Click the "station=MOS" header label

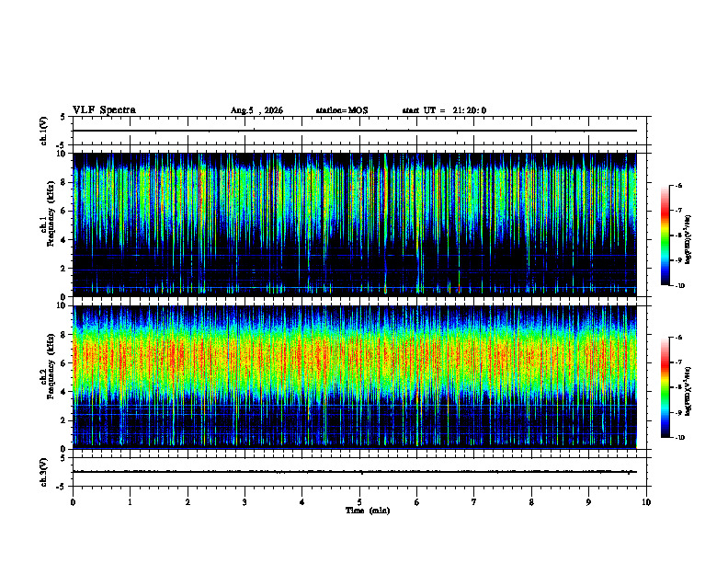click(x=342, y=110)
